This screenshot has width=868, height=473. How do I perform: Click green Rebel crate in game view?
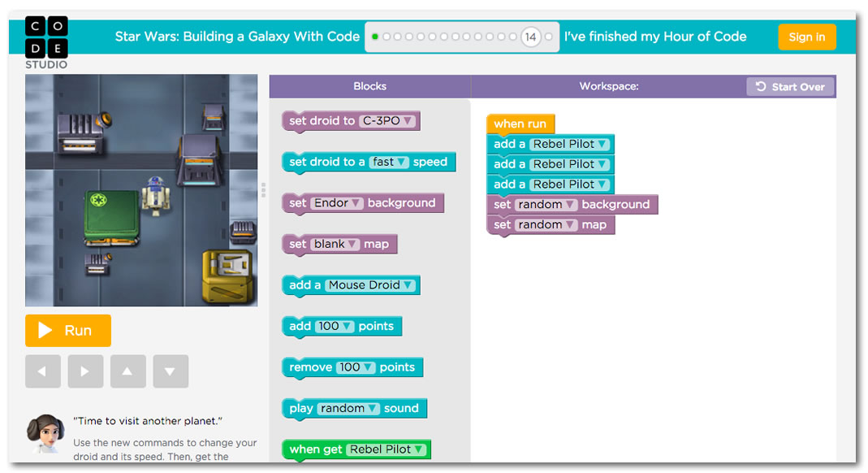pos(112,218)
